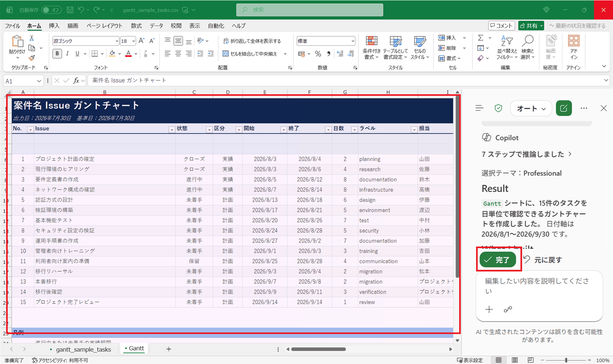The height and width of the screenshot is (364, 613).
Task: Click the AutoSum sigma icon
Action: point(481,38)
